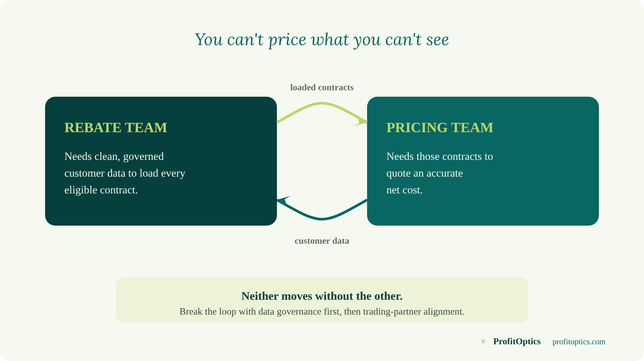Viewport: 644px width, 361px height.
Task: Click 'net cost.' text in Pricing card
Action: point(404,190)
